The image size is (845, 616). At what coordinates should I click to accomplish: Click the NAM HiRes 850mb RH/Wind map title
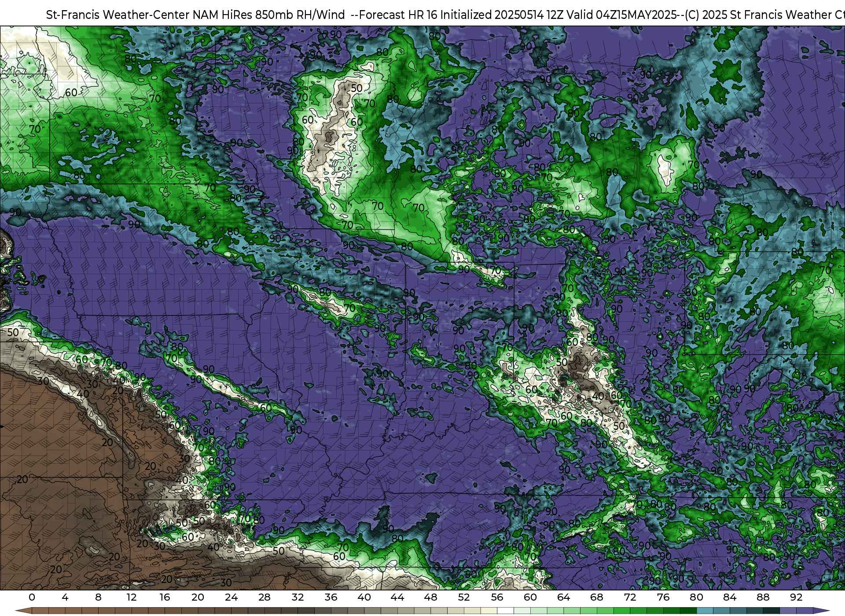pyautogui.click(x=445, y=15)
